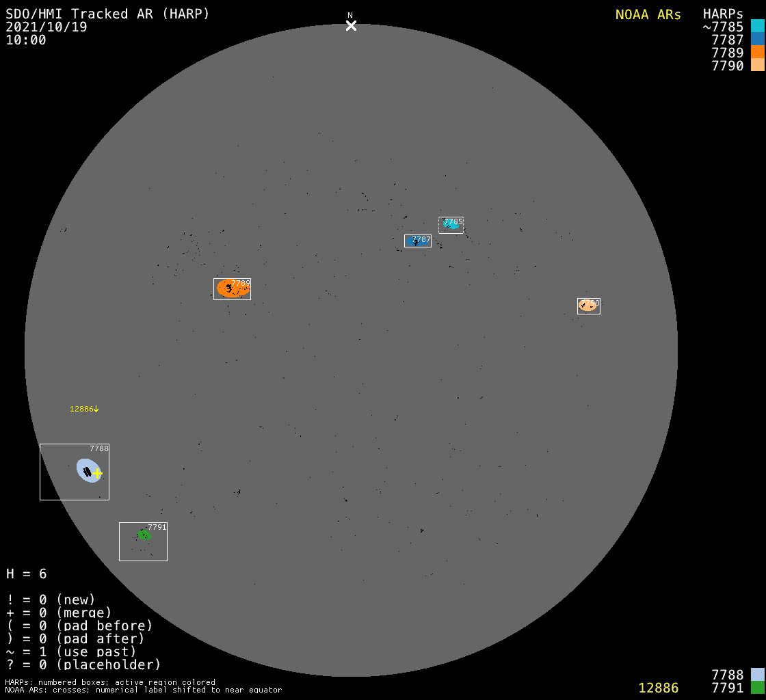
Task: Click the green legend swatch for 7791
Action: pos(757,688)
